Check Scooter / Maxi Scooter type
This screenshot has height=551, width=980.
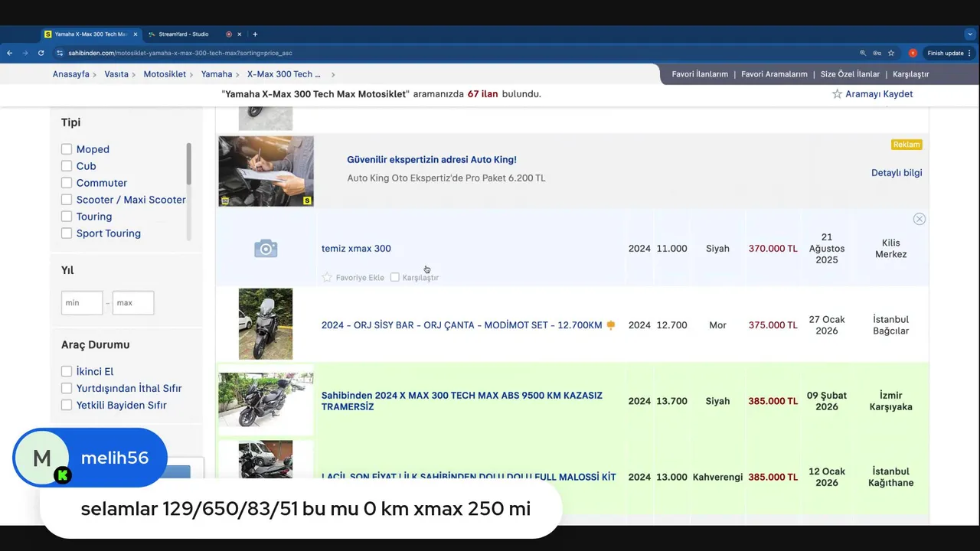(67, 200)
